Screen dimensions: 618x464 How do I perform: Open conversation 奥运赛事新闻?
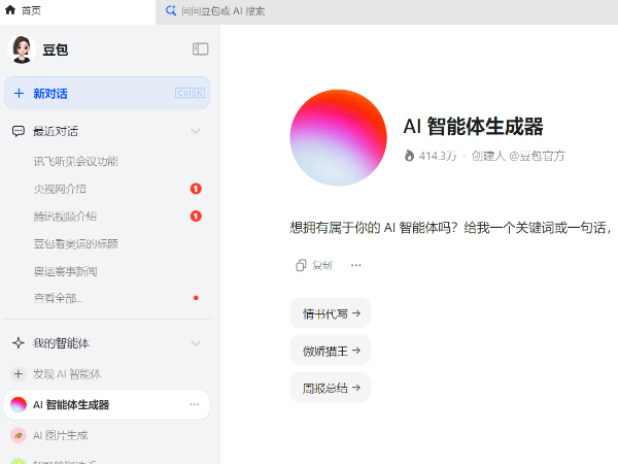pos(65,271)
